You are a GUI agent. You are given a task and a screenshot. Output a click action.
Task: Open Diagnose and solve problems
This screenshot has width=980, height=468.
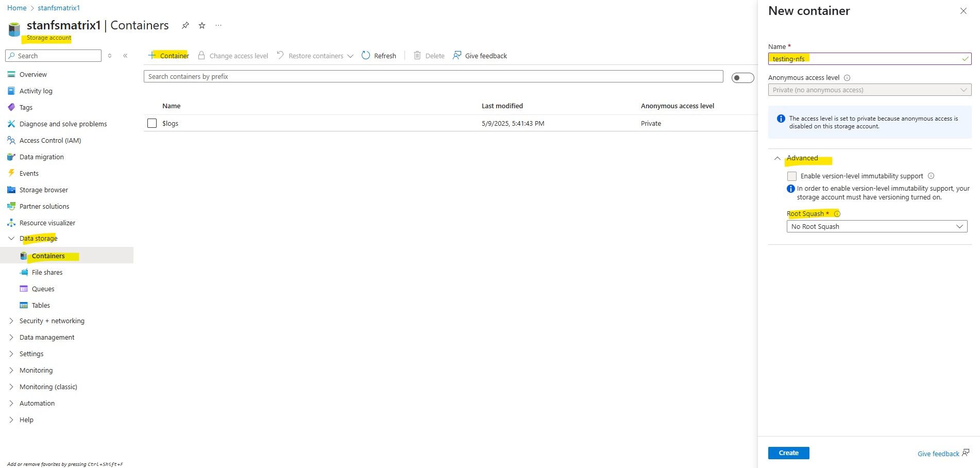click(x=63, y=124)
